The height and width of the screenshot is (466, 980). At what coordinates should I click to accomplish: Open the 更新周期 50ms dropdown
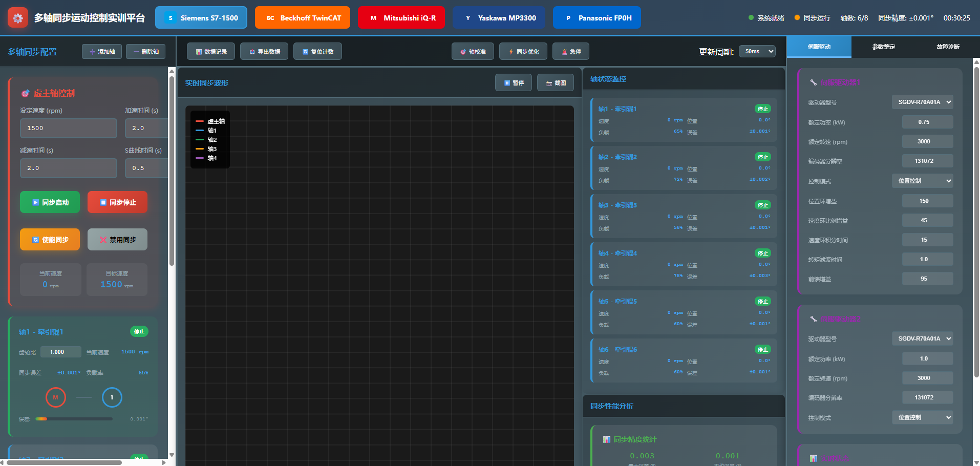point(757,51)
